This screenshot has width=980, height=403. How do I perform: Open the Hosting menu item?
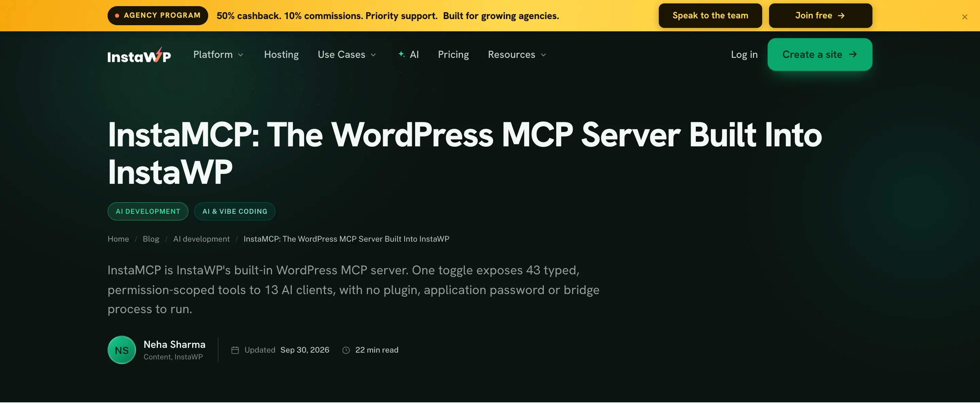pos(281,54)
